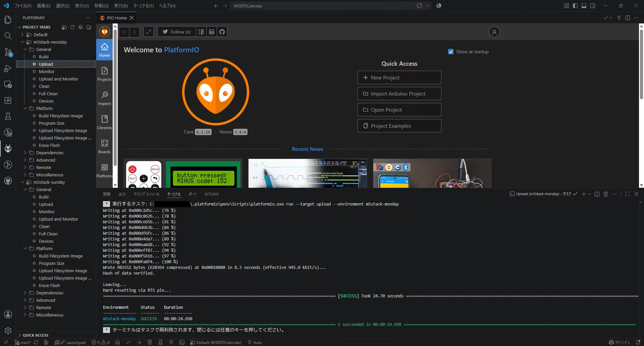Open the ターミナル(T) menu

144,6
